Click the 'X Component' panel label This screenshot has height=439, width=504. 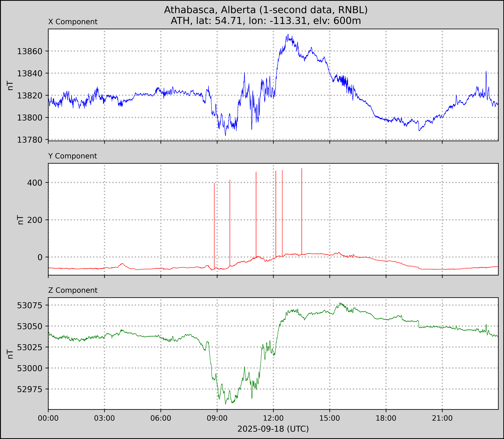pyautogui.click(x=73, y=22)
